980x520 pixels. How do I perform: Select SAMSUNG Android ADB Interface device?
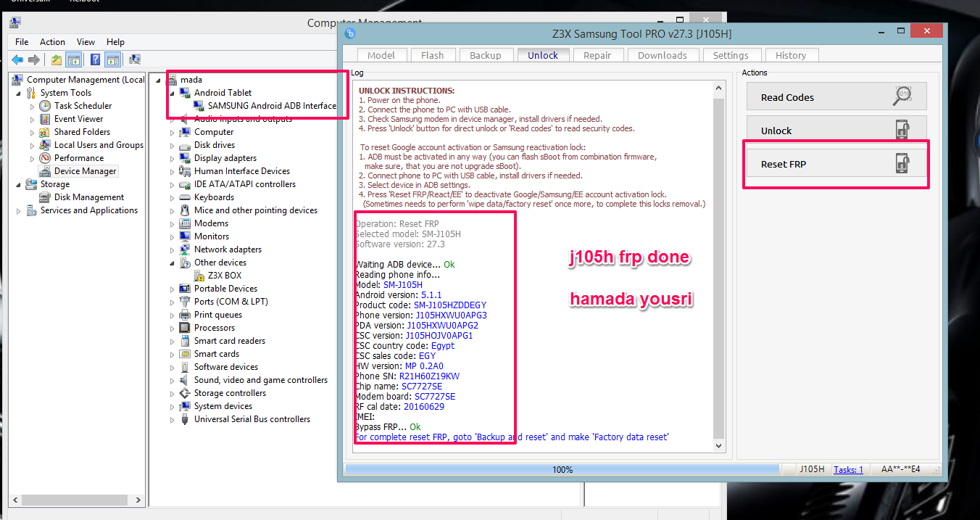click(272, 106)
